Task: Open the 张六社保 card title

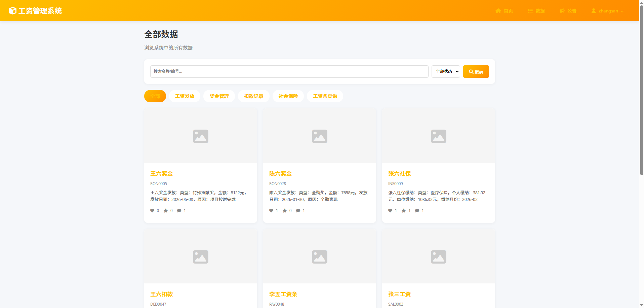Action: (399, 174)
